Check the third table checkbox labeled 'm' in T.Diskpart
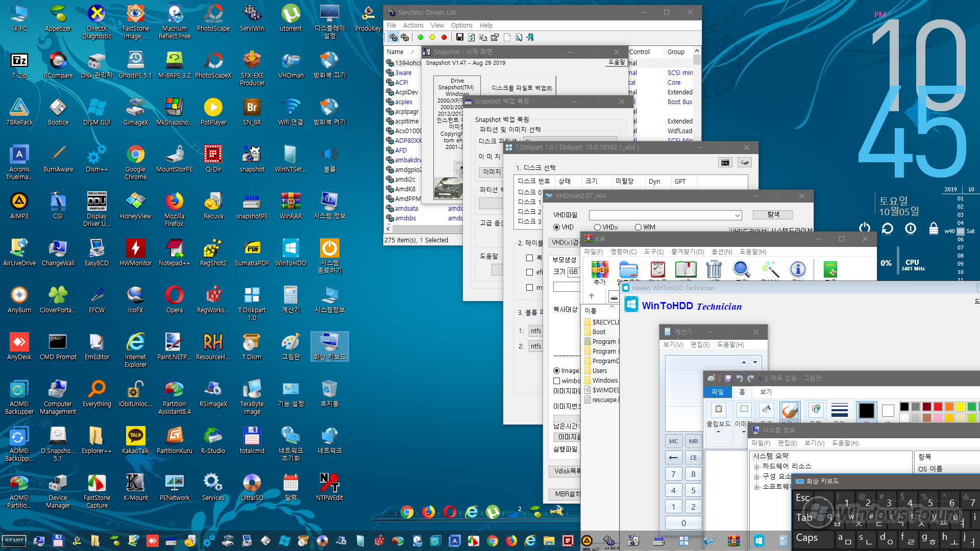 (x=530, y=288)
